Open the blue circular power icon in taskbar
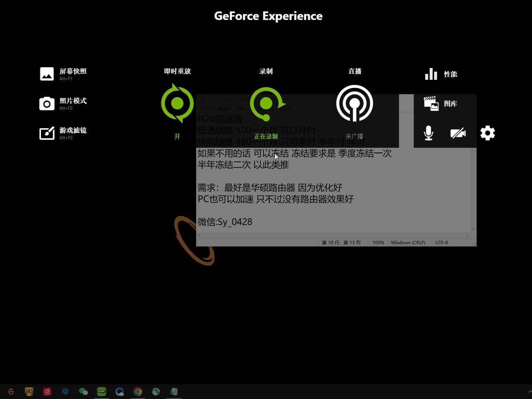Viewport: 532px width, 399px height. coord(65,392)
